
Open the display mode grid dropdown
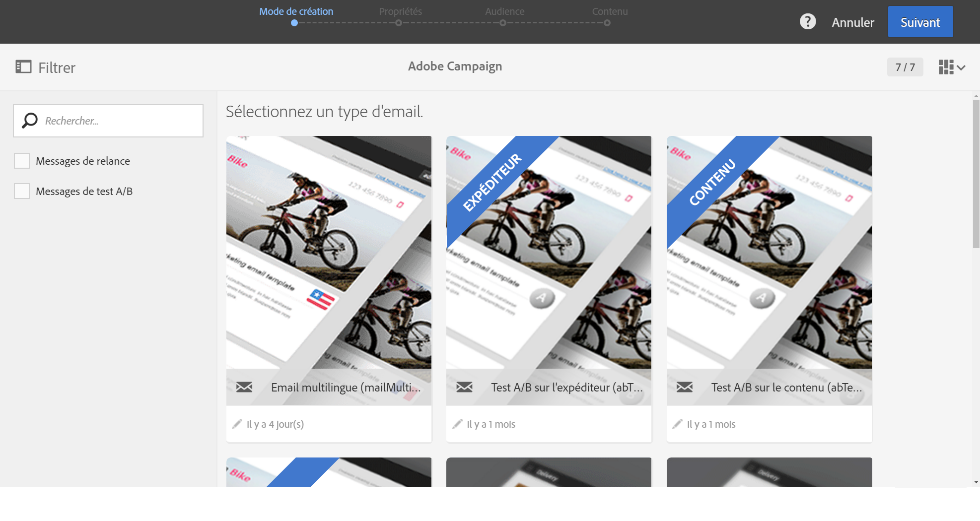tap(952, 67)
